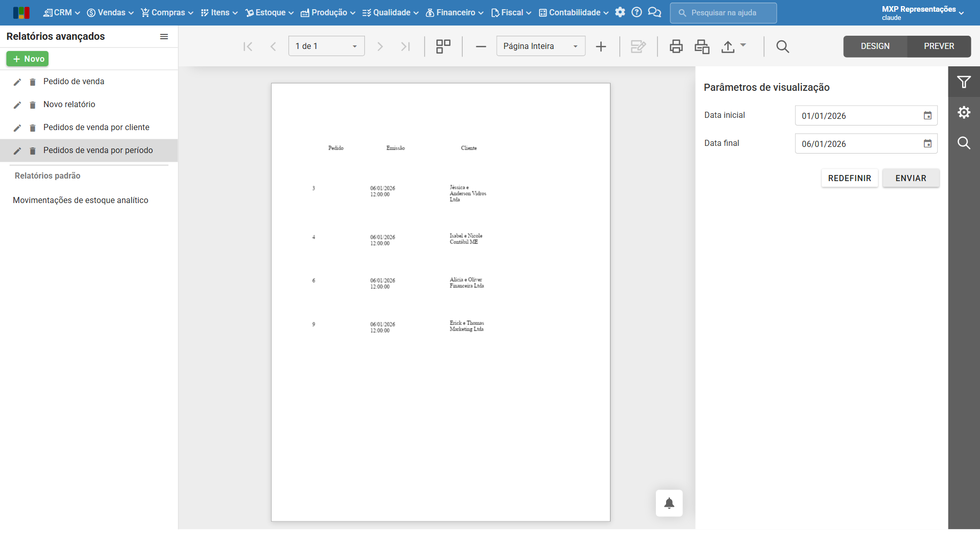Go to previous report page
980x551 pixels.
click(273, 46)
